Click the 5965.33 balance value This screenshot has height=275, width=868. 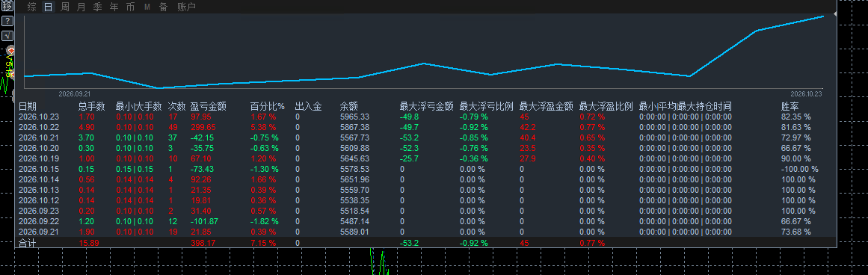(x=354, y=117)
